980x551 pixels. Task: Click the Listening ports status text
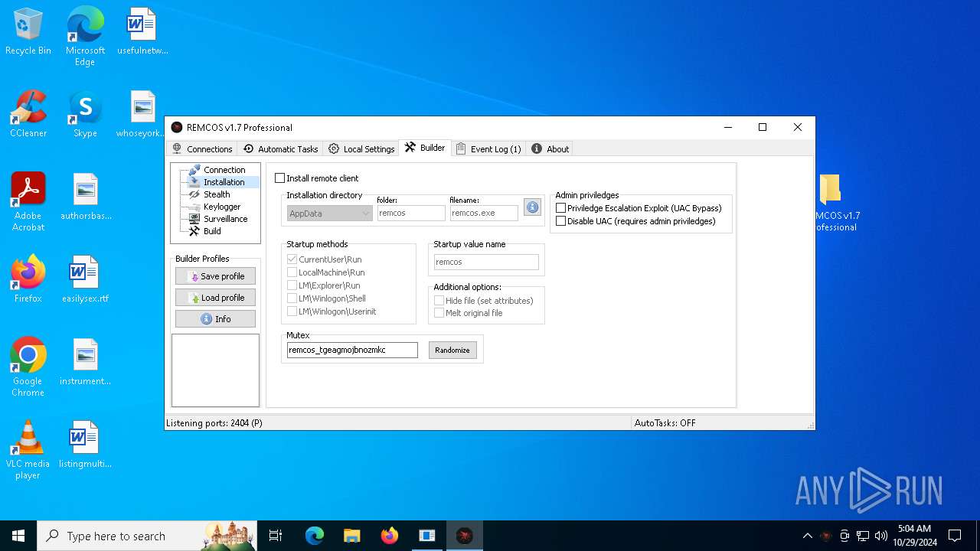(x=214, y=422)
